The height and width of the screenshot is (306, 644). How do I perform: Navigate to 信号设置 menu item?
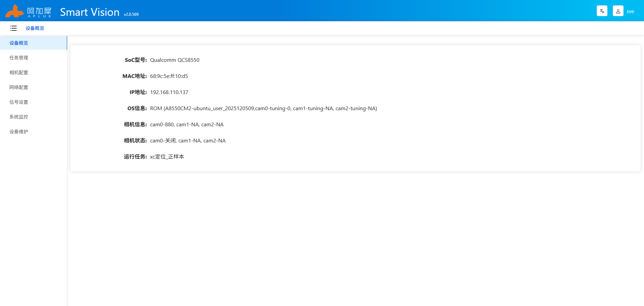coord(19,102)
